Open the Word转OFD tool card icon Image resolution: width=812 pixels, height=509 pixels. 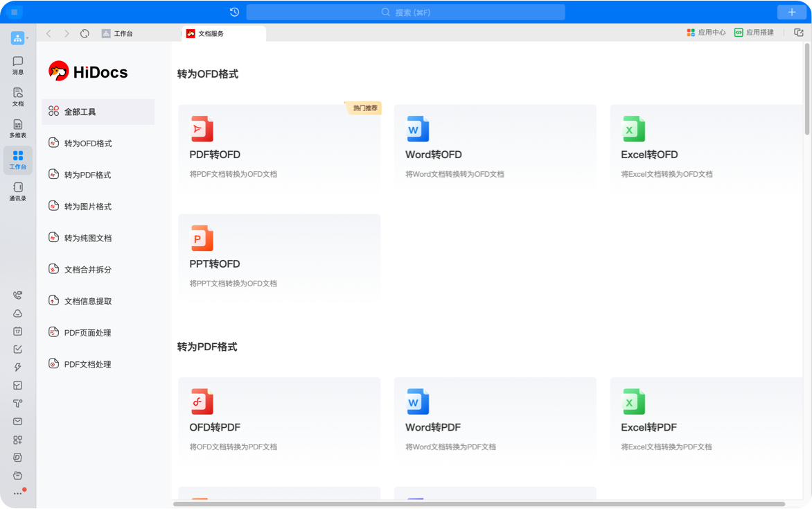(x=417, y=128)
